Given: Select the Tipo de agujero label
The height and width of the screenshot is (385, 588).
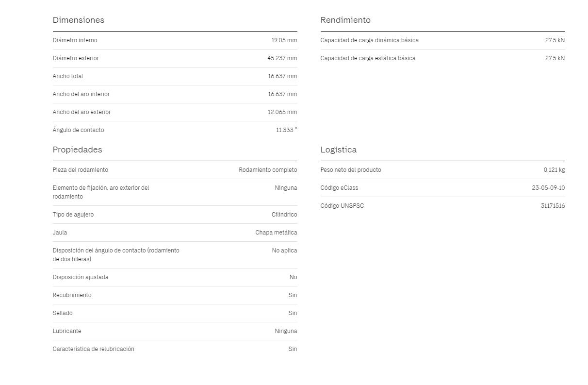Looking at the screenshot, I should coord(73,215).
